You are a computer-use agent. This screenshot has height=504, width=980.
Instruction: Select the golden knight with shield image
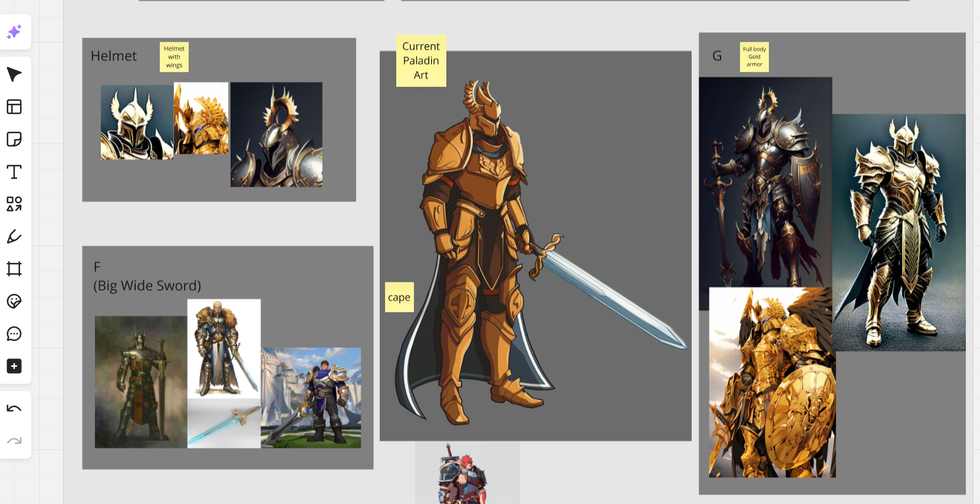click(x=772, y=383)
